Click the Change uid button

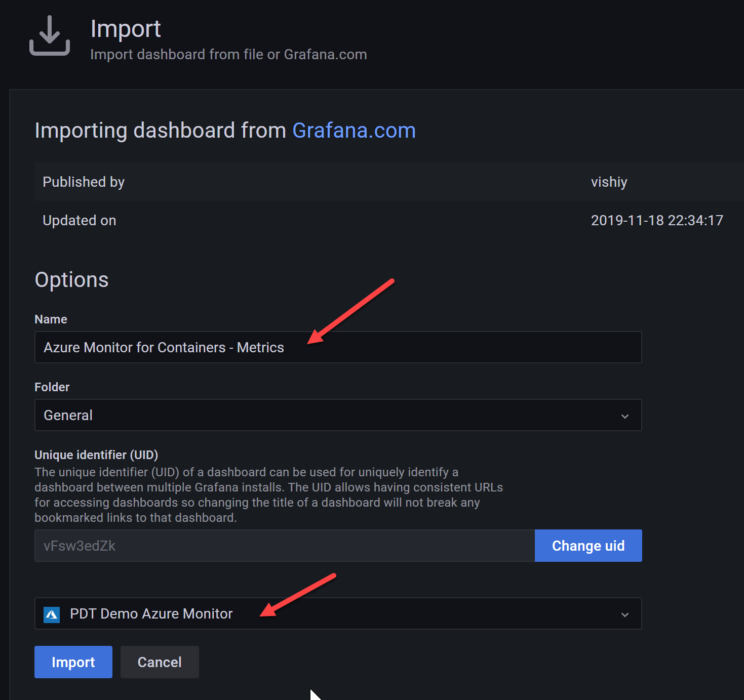coord(589,546)
